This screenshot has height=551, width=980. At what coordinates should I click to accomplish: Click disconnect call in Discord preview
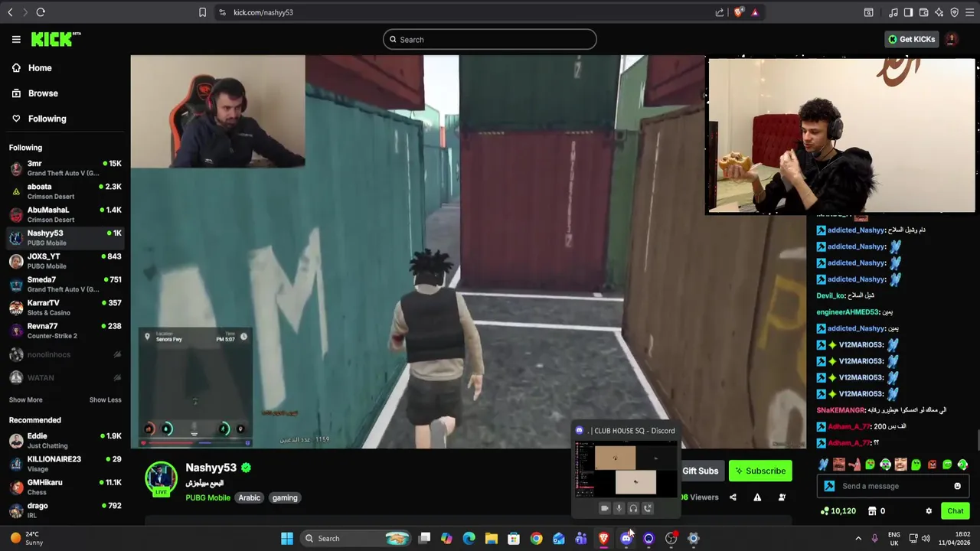pos(648,508)
